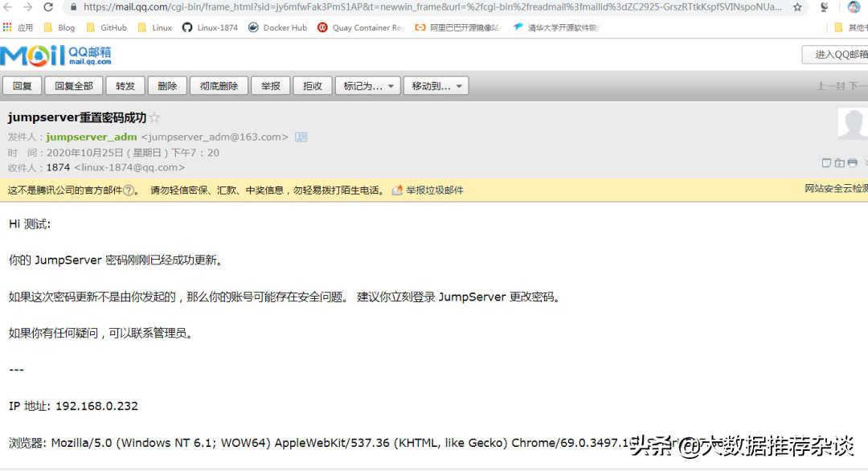Click the sender contact card icon
This screenshot has height=471, width=868.
point(301,137)
